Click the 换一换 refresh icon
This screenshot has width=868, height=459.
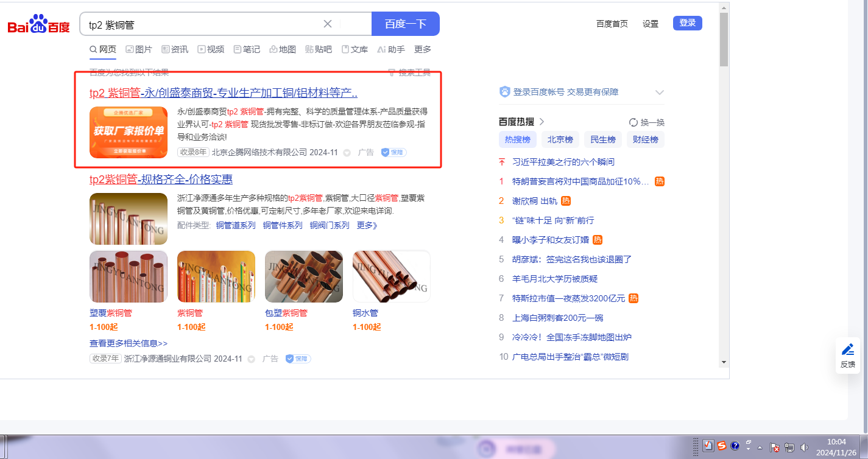tap(633, 122)
